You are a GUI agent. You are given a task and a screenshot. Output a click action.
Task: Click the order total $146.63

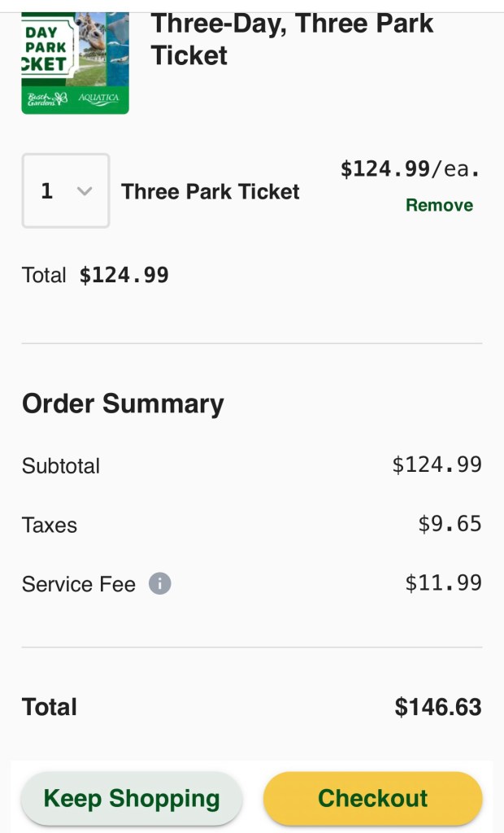[x=438, y=707]
